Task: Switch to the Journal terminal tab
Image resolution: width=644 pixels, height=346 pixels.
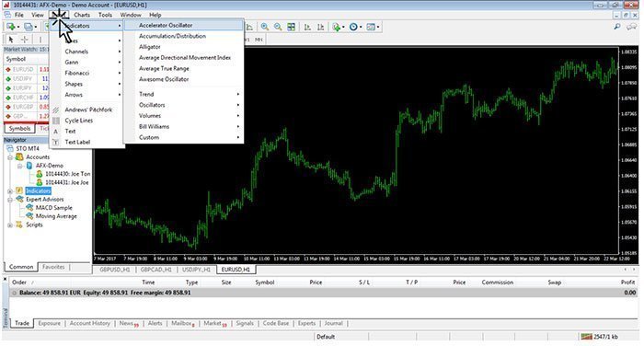Action: pos(333,323)
